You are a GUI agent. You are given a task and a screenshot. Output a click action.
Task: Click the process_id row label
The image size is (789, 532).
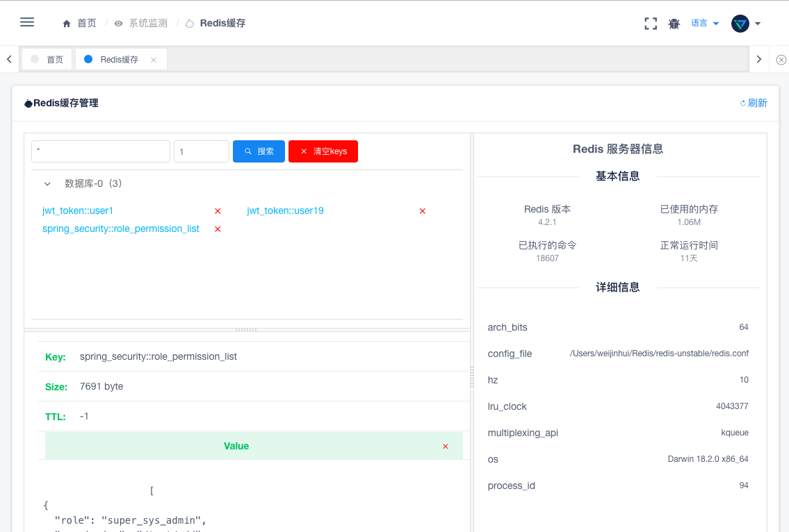coord(511,485)
